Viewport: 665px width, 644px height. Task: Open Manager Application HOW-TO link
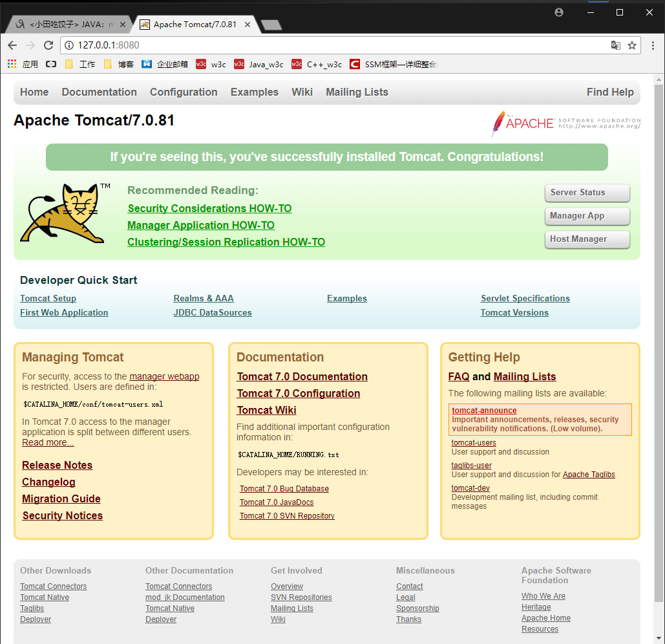click(x=201, y=225)
